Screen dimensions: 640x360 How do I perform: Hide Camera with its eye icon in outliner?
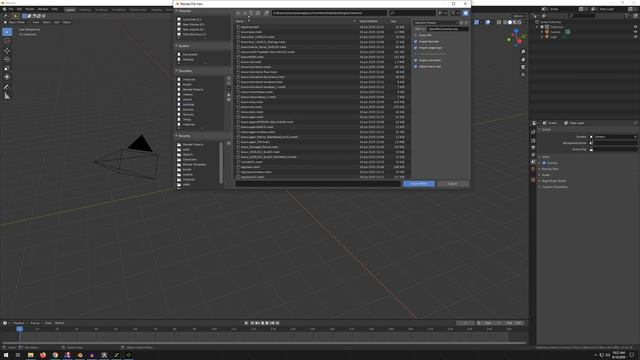pos(635,32)
